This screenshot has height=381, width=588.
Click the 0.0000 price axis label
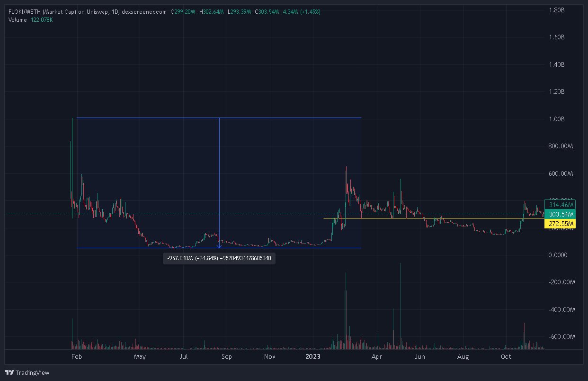[557, 255]
